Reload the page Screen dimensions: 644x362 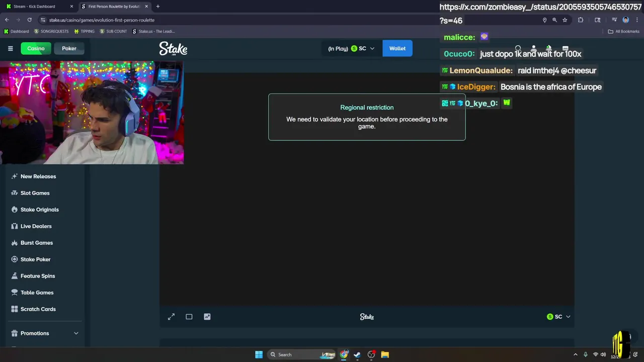pyautogui.click(x=30, y=20)
